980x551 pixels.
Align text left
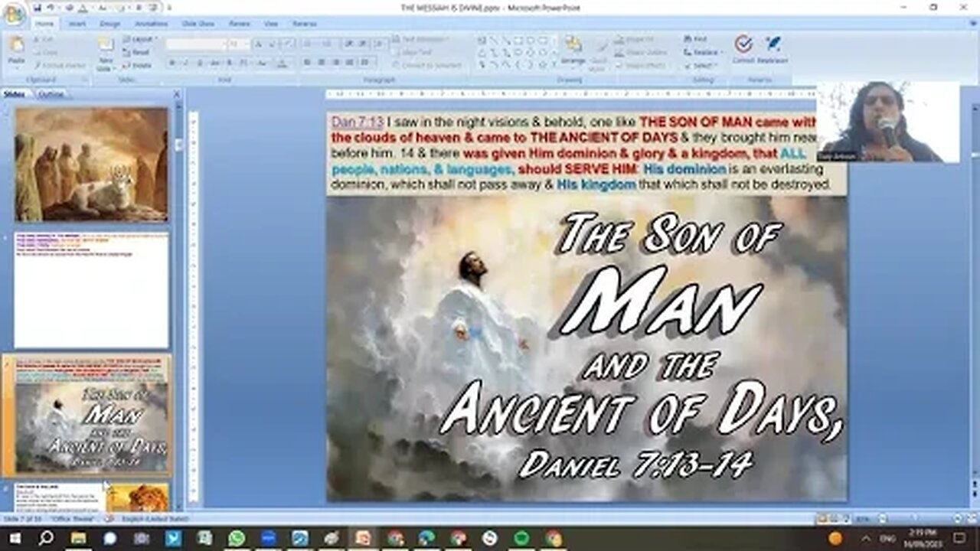pyautogui.click(x=306, y=62)
